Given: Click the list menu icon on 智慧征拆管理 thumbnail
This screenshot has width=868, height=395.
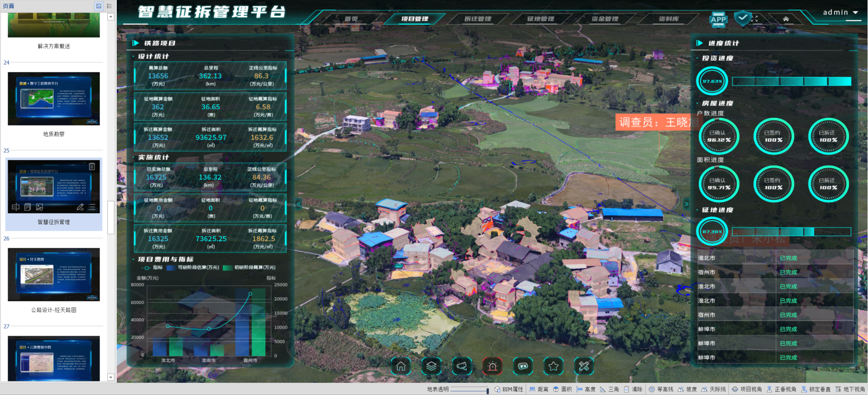Looking at the screenshot, I should [x=92, y=207].
